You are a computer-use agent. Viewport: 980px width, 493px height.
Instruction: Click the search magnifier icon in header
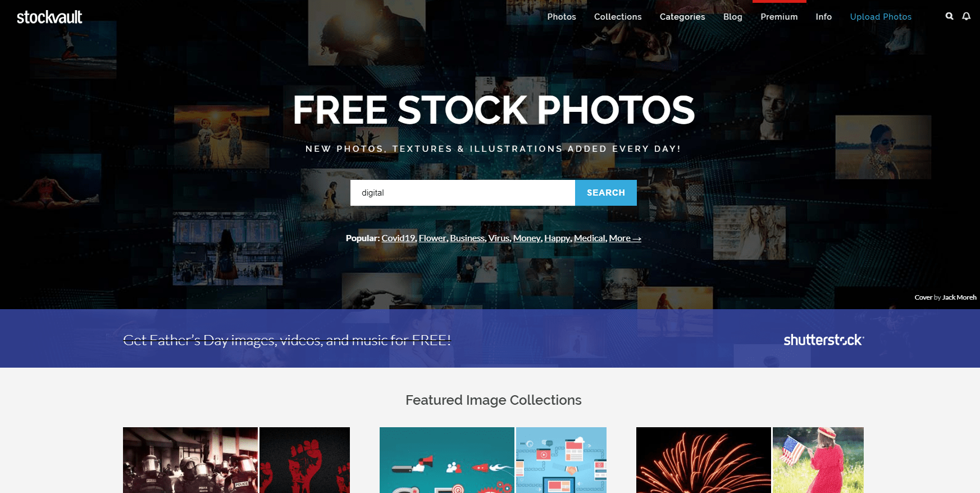(x=949, y=16)
